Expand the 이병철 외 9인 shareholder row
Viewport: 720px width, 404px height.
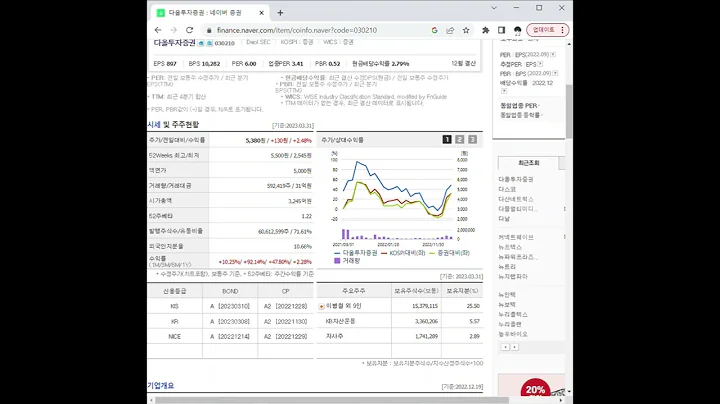tap(321, 306)
